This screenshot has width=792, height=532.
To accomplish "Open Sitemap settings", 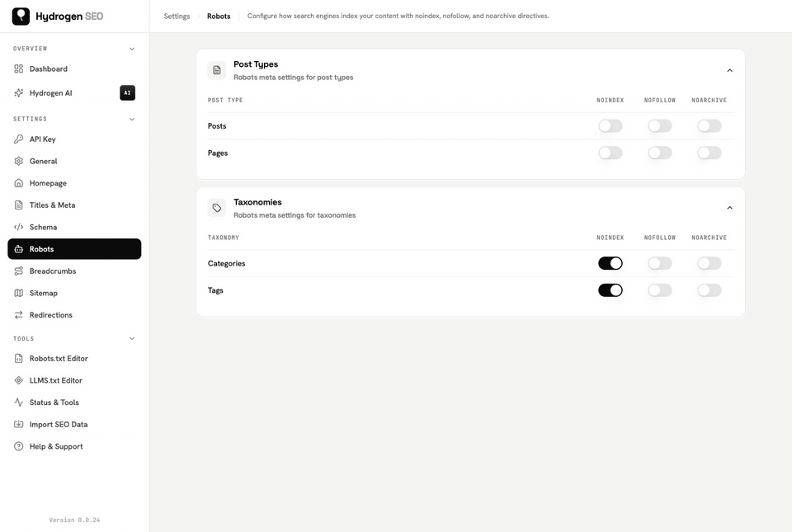I will [74, 293].
